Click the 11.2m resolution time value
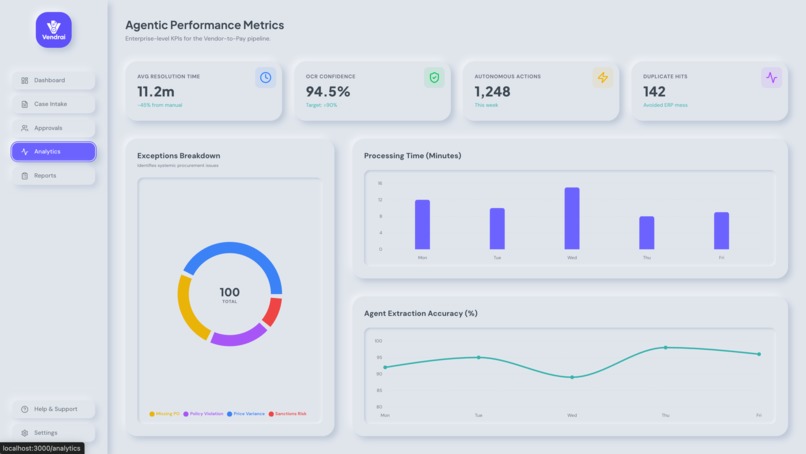The height and width of the screenshot is (454, 806). (x=156, y=92)
